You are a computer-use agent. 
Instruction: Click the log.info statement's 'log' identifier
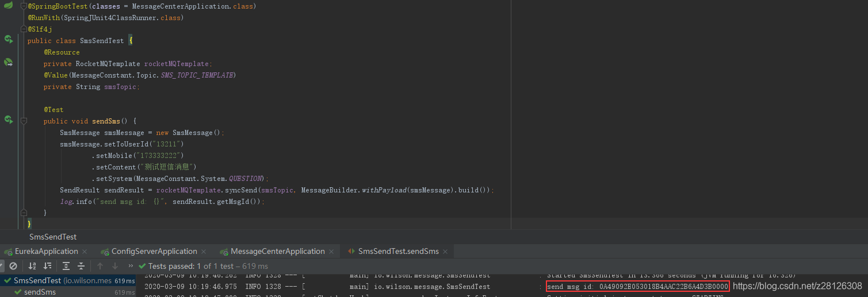[66, 202]
